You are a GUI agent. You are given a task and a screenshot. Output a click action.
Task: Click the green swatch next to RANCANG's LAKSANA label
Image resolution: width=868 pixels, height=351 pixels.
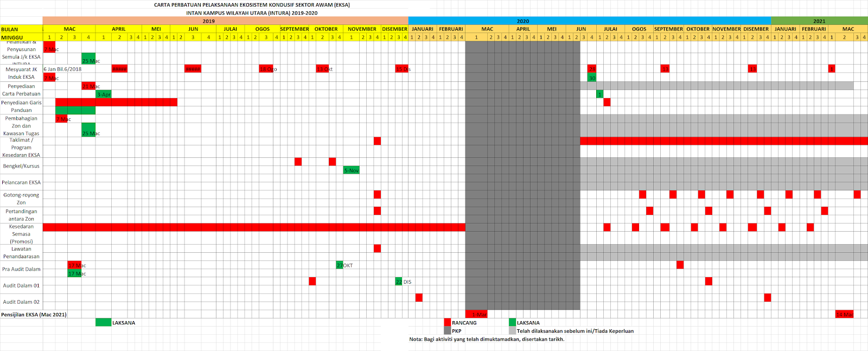pyautogui.click(x=512, y=322)
